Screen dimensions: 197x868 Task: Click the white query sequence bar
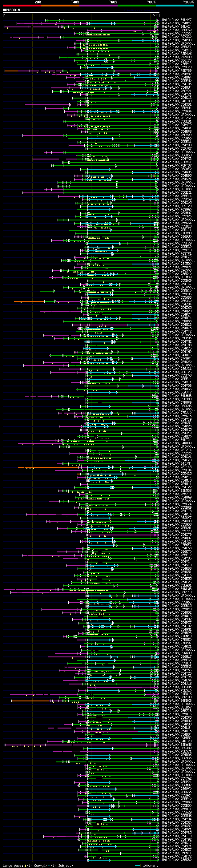[x=81, y=13]
